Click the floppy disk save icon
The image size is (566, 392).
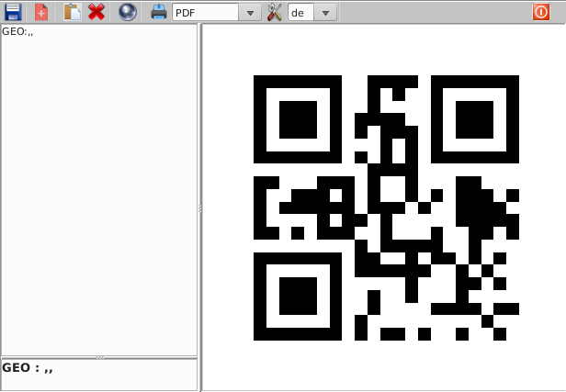13,12
